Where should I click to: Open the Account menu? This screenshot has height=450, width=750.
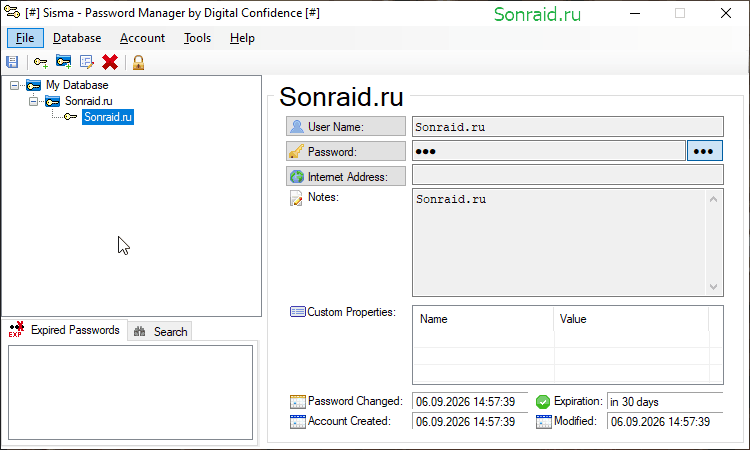[143, 38]
